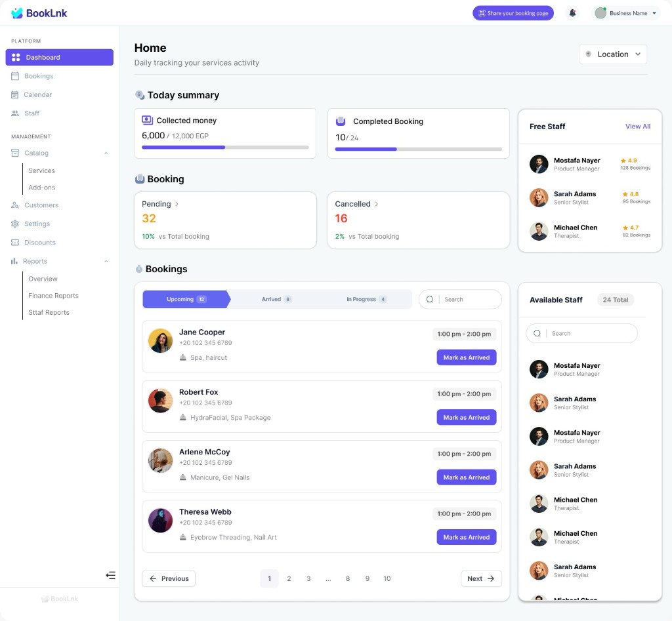Click the Pending bookings arrow chevron
Viewport: 672px width, 621px height.
pos(177,204)
